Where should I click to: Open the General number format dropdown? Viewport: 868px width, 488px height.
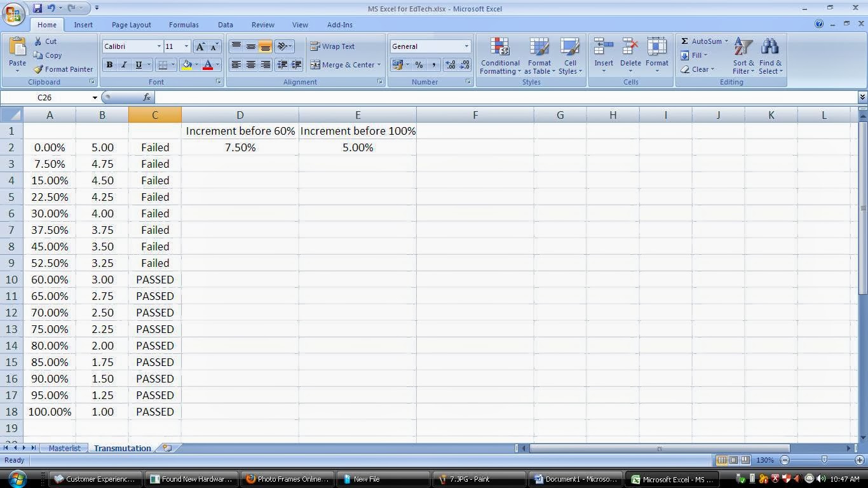tap(466, 46)
